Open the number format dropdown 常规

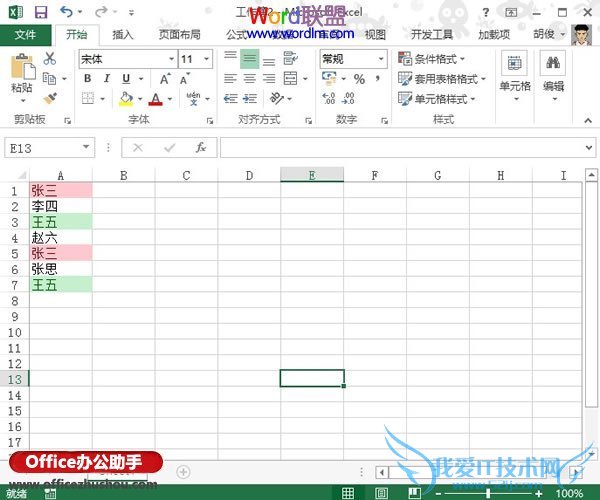[381, 59]
